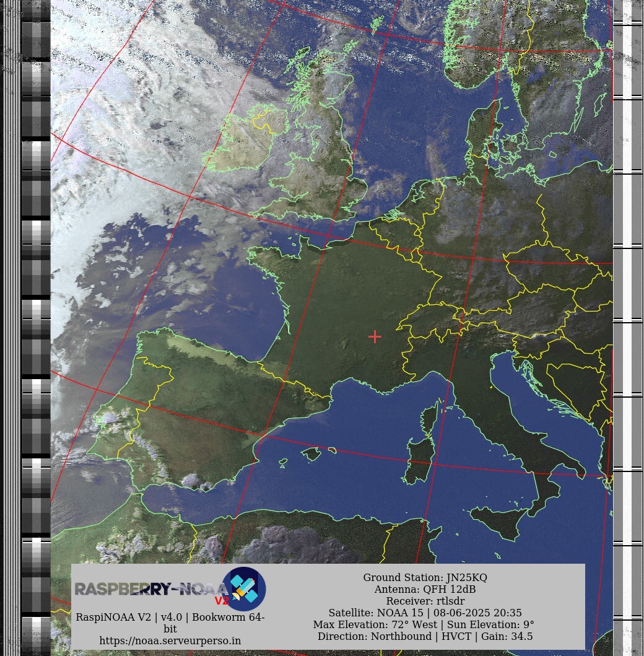The width and height of the screenshot is (644, 656).
Task: Click the 'Max Elevation: 72° West' line
Action: click(x=424, y=624)
